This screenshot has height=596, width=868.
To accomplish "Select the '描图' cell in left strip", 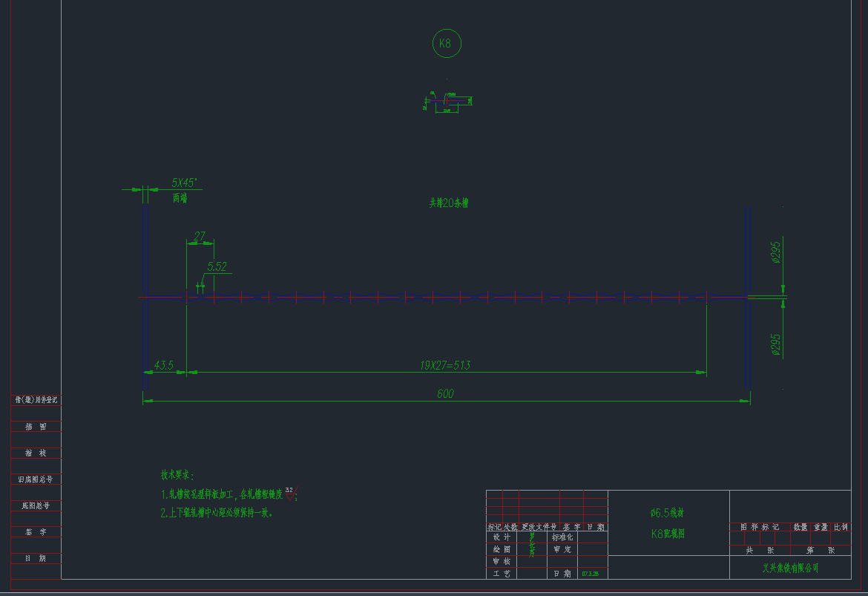I will (x=36, y=427).
